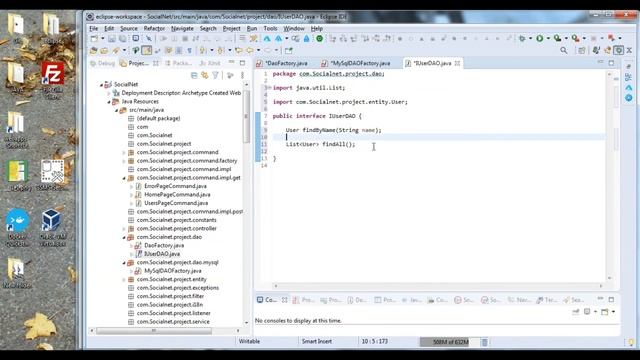Viewport: 640px width, 360px height.
Task: Select ErrorPageCommand.java in the tree
Action: click(x=176, y=186)
